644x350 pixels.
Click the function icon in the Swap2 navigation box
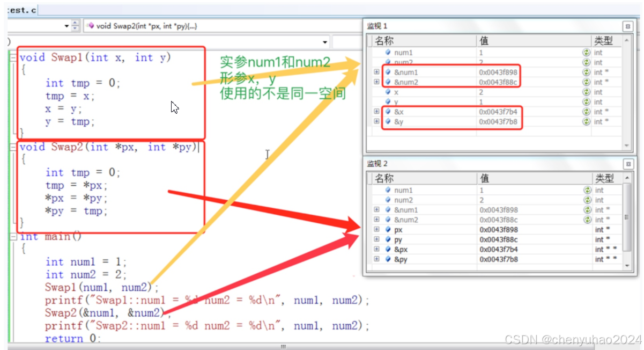(91, 25)
